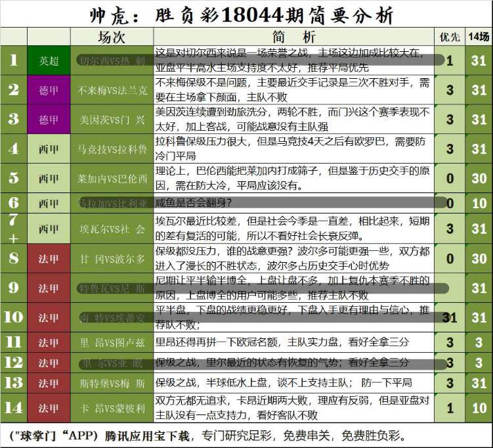Select the 简析 column header

293,37
